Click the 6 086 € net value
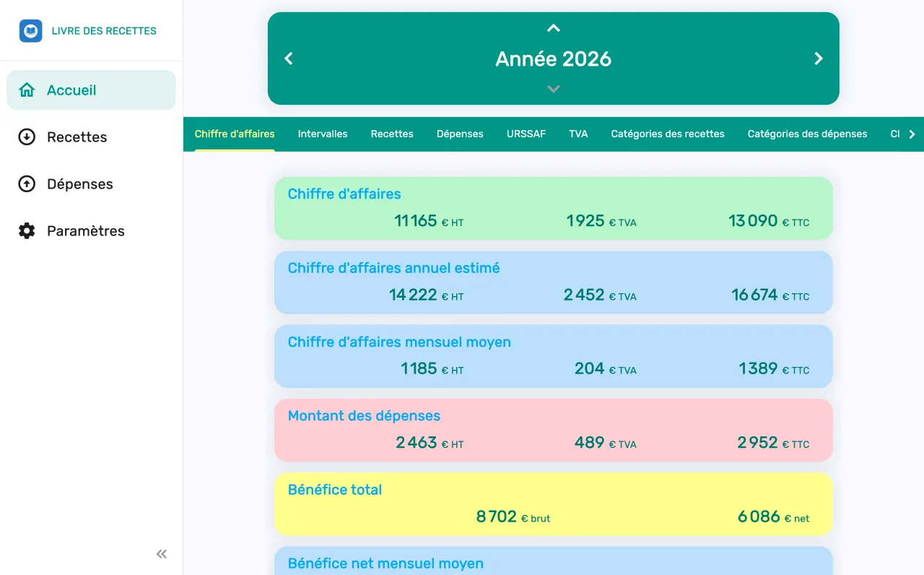This screenshot has height=575, width=924. (x=774, y=517)
